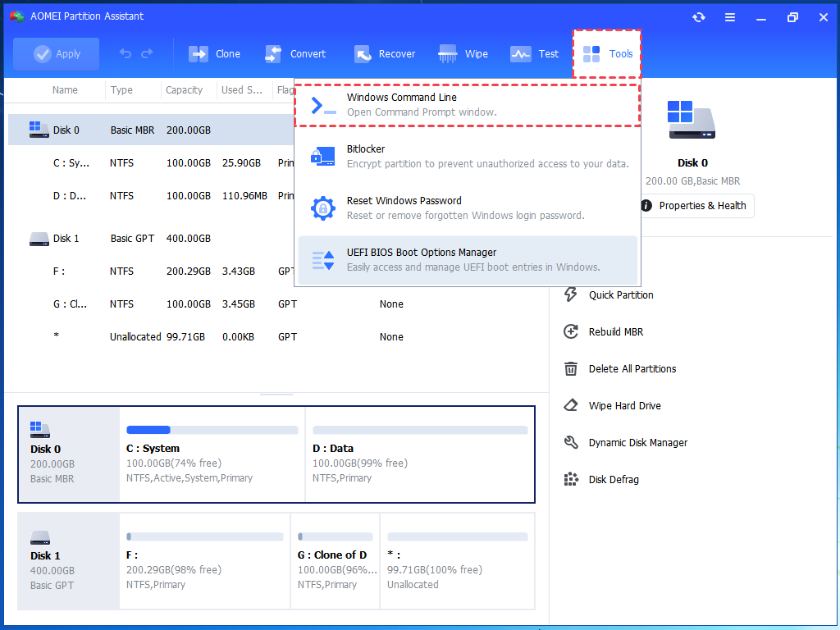Click the Used Space column header

pyautogui.click(x=242, y=90)
